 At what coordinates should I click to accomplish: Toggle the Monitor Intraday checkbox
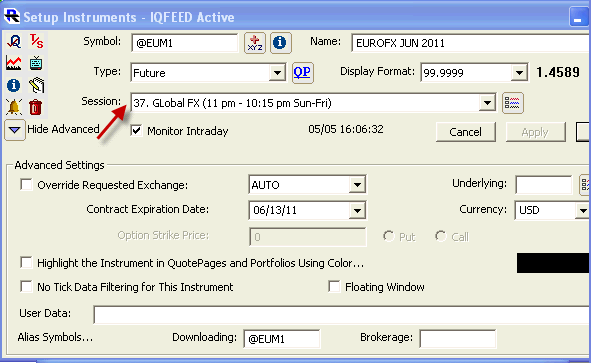coord(136,131)
